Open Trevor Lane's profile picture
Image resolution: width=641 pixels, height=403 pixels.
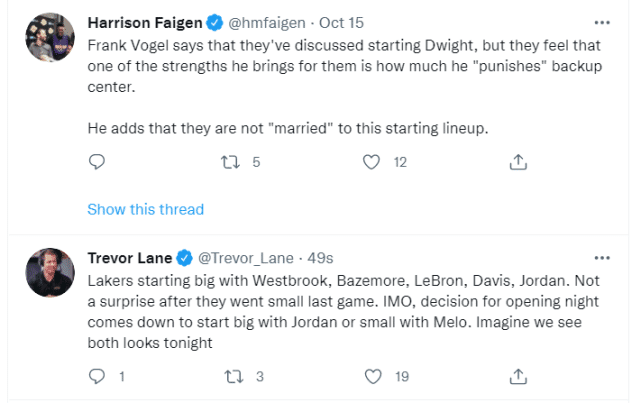tap(49, 273)
